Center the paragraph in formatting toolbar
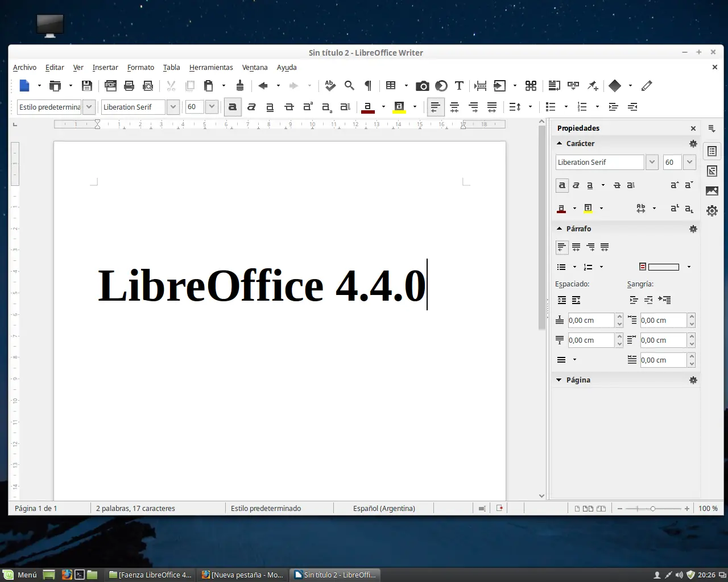 click(x=454, y=107)
